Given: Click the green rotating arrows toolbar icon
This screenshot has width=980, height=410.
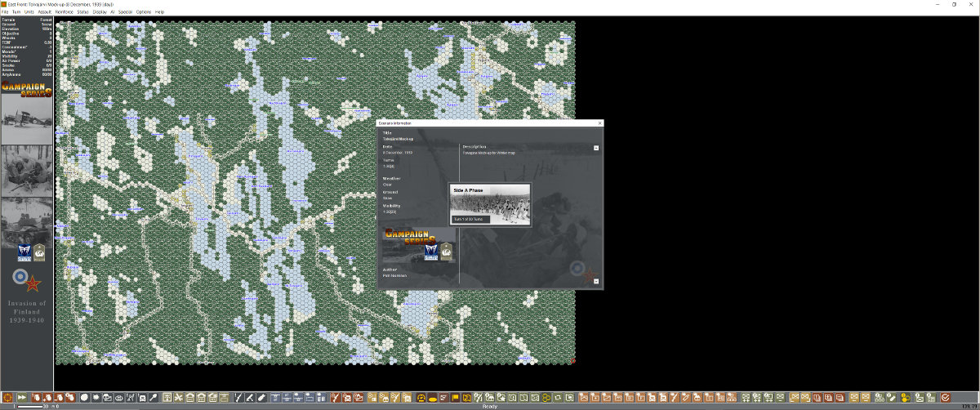Looking at the screenshot, I should pyautogui.click(x=559, y=397).
